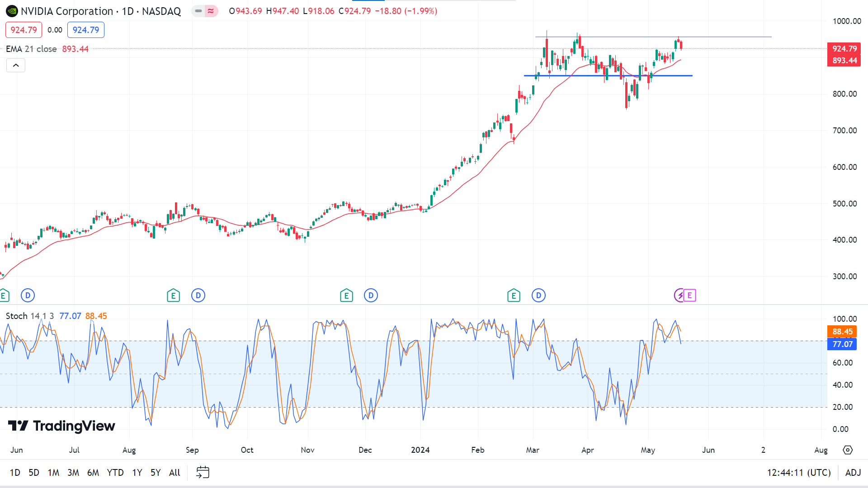Click the blue 77.07 Stoch scale label
This screenshot has width=868, height=488.
(842, 344)
